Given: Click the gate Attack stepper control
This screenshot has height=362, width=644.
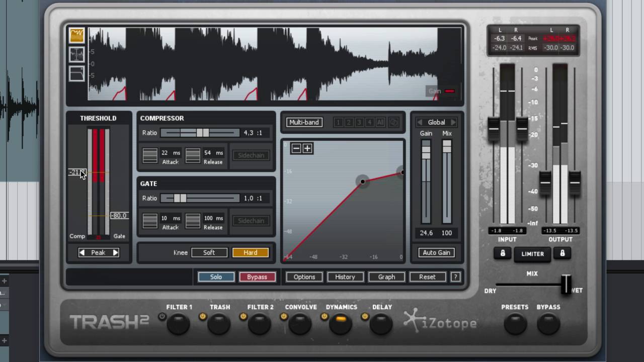Looking at the screenshot, I should point(150,221).
